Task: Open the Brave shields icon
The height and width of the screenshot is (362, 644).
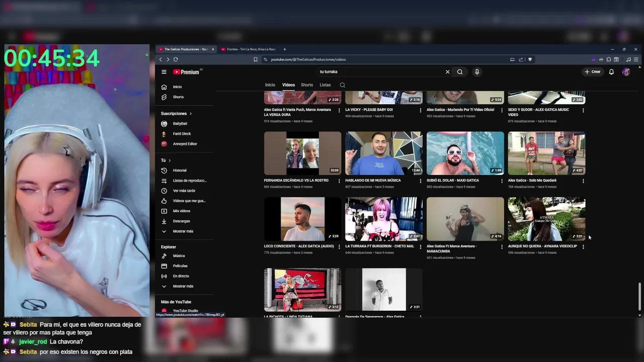Action: [x=530, y=59]
